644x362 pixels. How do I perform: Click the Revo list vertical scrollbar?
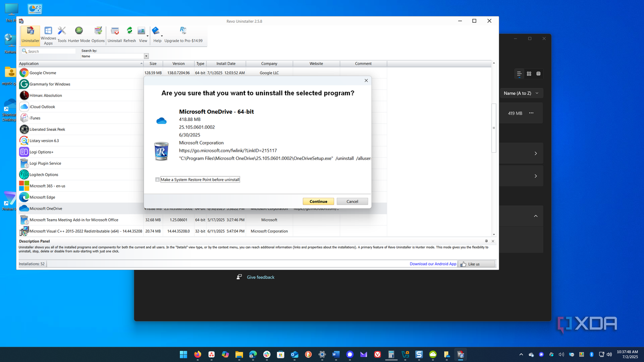[494, 128]
